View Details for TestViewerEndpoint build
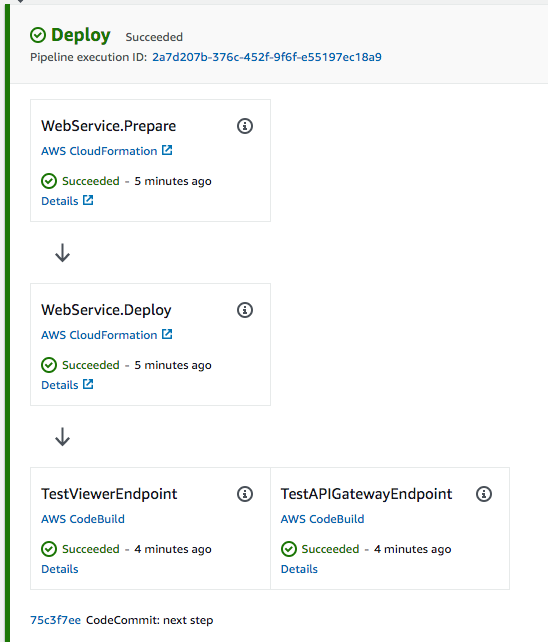The height and width of the screenshot is (642, 548). (60, 569)
